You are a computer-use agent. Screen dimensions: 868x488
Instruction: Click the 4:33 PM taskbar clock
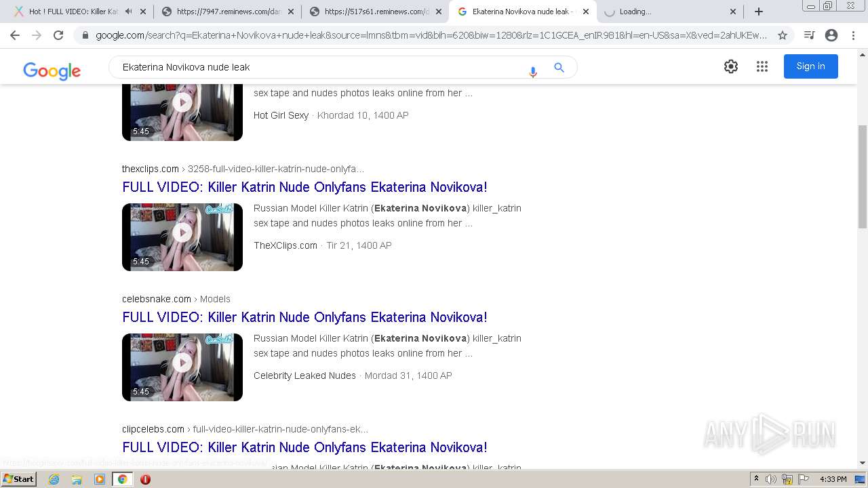(833, 479)
